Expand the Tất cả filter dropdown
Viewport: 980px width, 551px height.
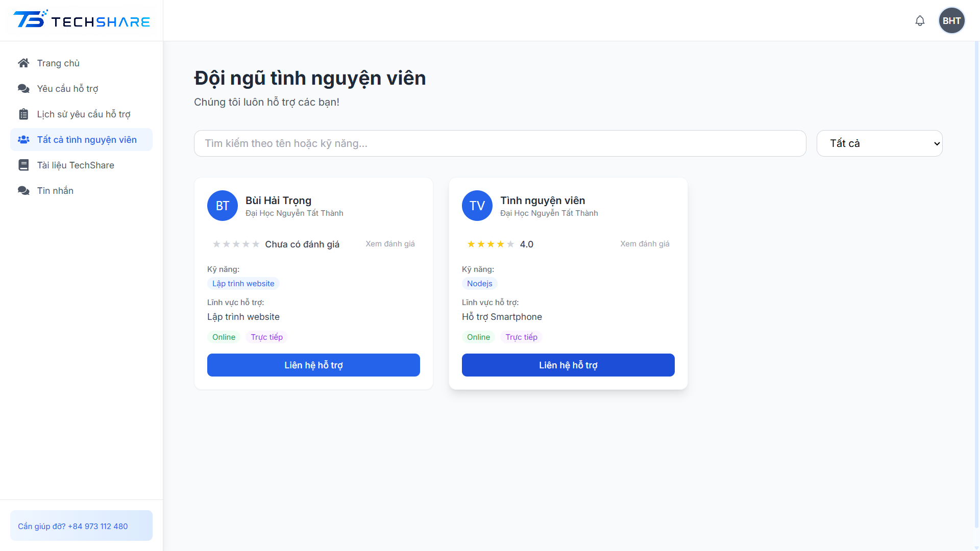(879, 143)
